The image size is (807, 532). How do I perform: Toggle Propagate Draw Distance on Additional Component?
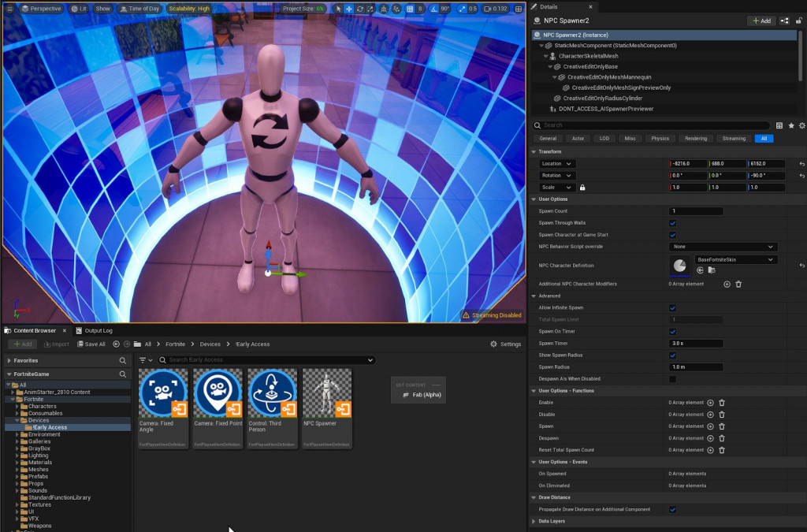[673, 510]
